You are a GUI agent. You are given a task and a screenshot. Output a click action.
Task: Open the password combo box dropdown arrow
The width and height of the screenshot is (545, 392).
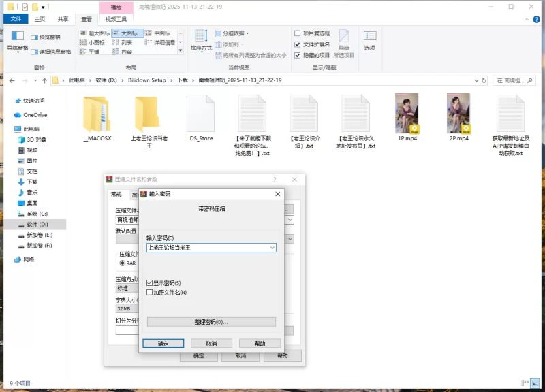pos(272,248)
